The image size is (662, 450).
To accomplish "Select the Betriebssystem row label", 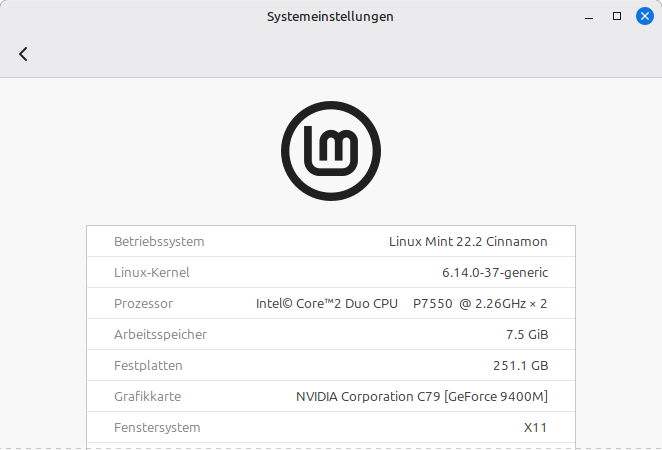I will [159, 241].
